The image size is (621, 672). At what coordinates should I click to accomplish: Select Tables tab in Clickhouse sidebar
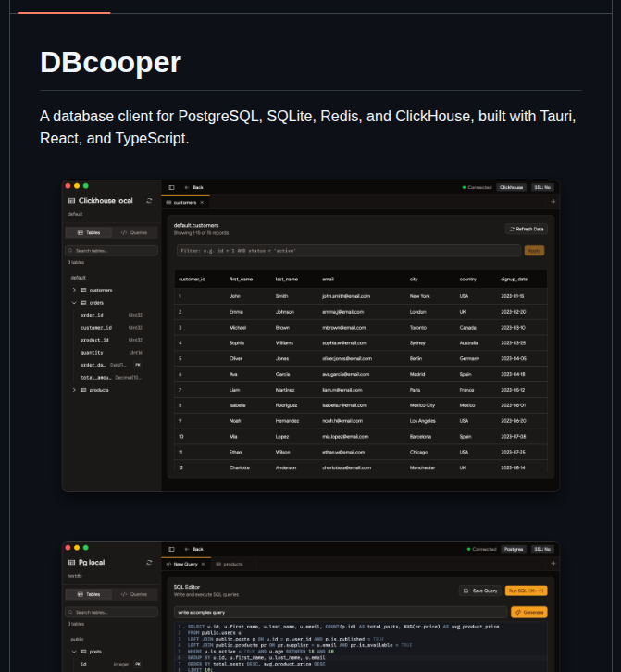89,232
